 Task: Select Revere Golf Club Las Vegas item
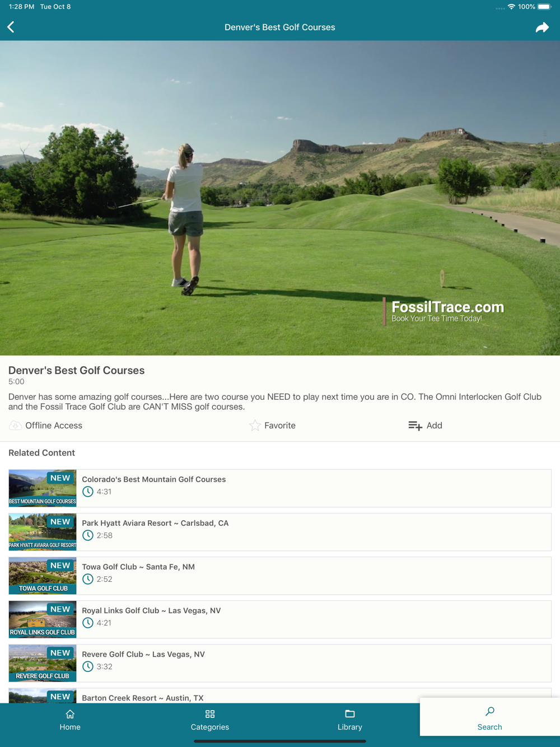[x=280, y=663]
